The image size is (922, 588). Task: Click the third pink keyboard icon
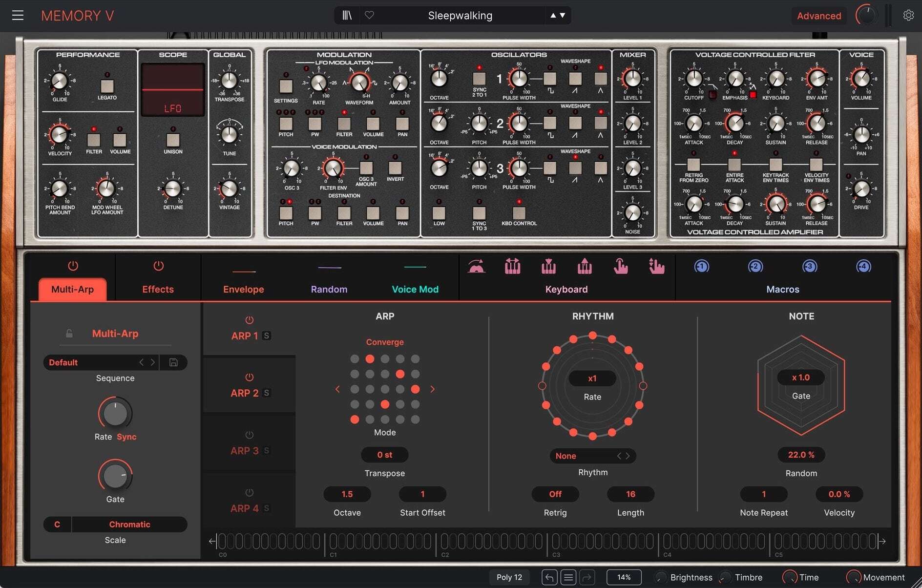point(548,266)
